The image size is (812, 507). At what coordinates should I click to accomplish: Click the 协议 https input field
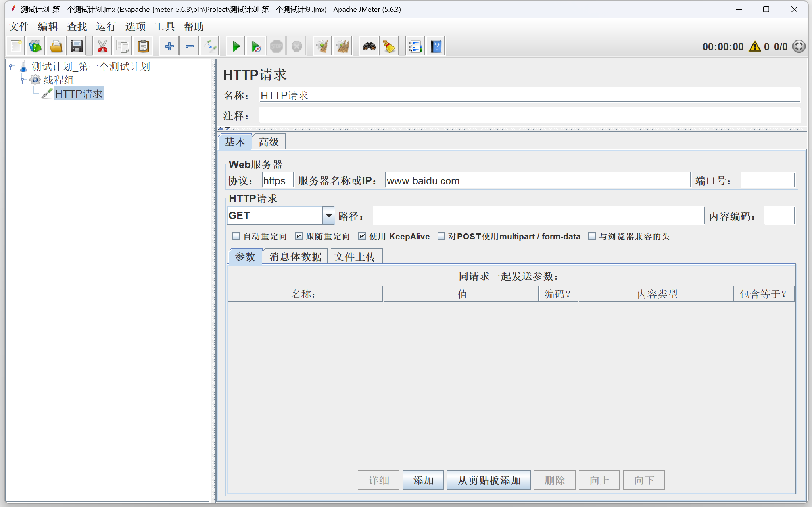click(278, 180)
